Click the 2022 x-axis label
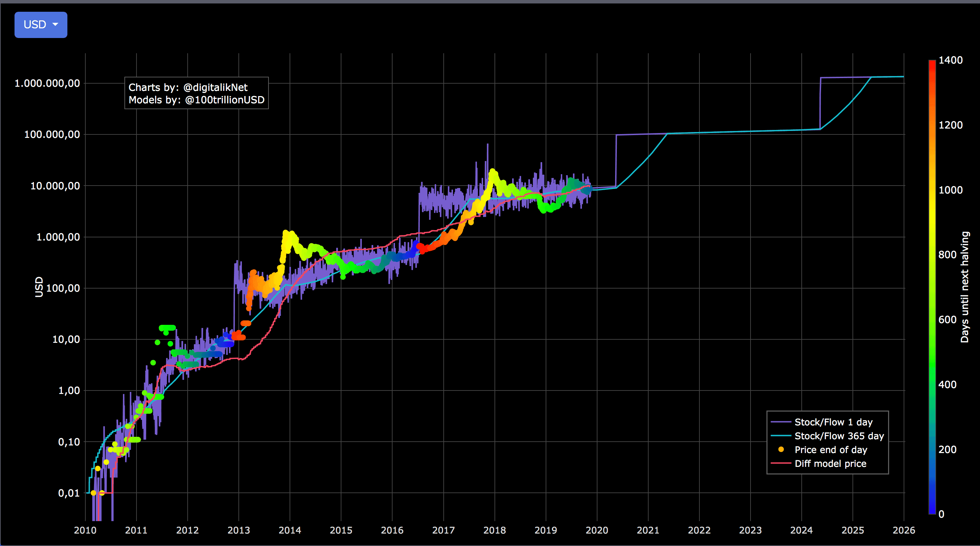The width and height of the screenshot is (980, 546). [699, 530]
